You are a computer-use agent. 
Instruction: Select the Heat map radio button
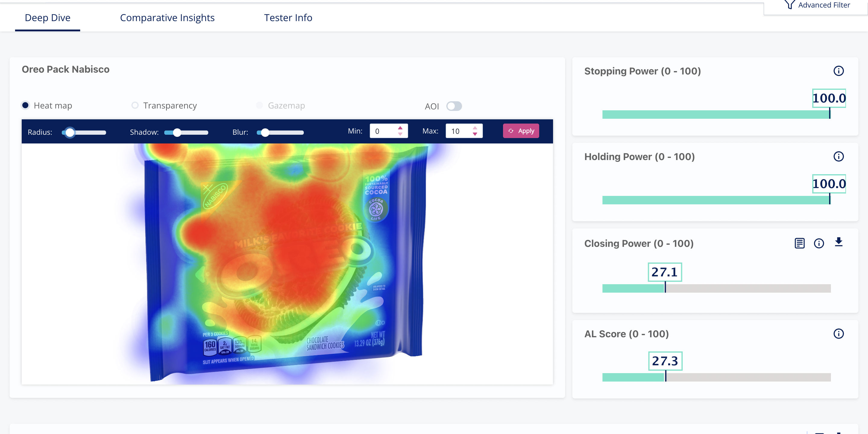(x=25, y=105)
